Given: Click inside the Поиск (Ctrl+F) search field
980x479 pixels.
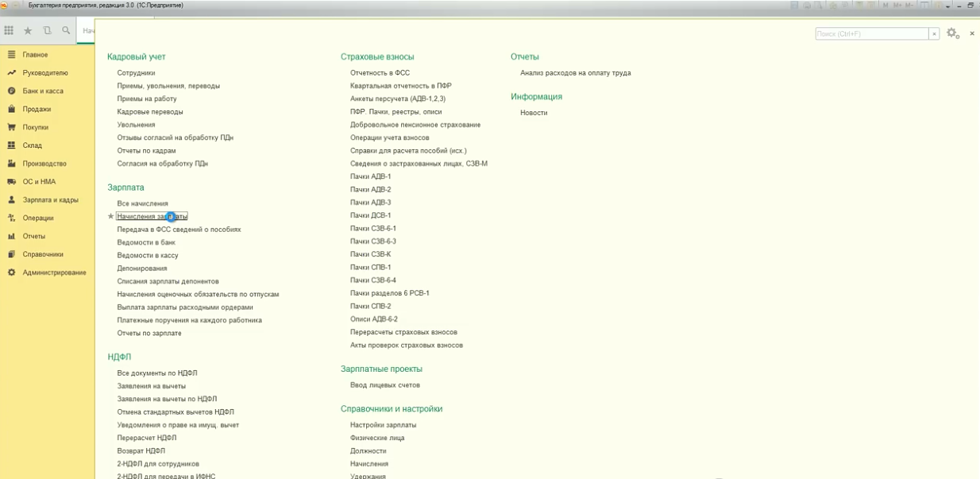Looking at the screenshot, I should (872, 34).
